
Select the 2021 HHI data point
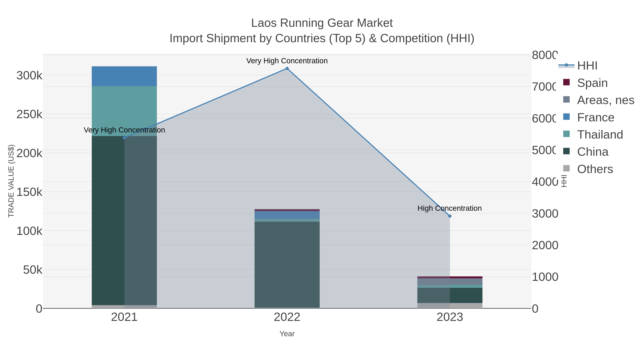pos(124,138)
